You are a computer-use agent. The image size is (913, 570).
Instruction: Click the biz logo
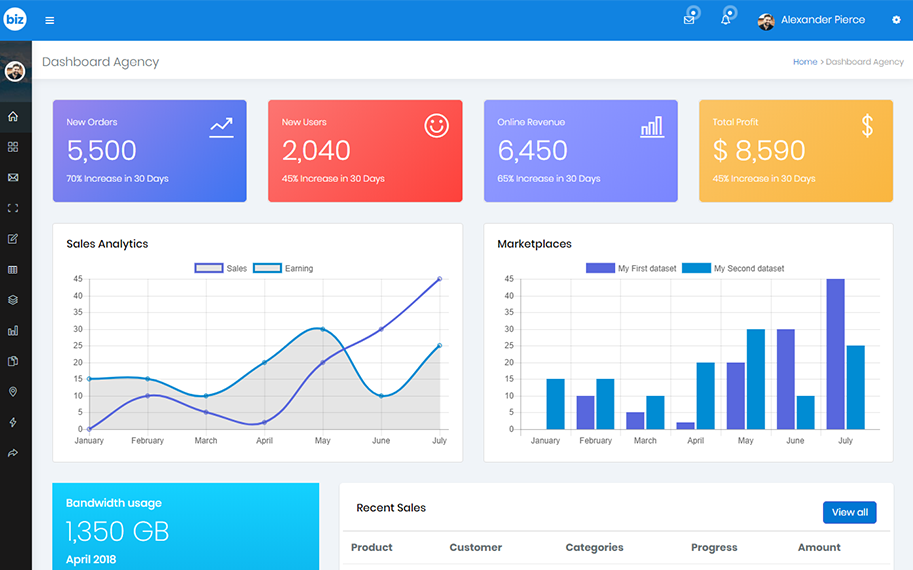click(x=15, y=20)
